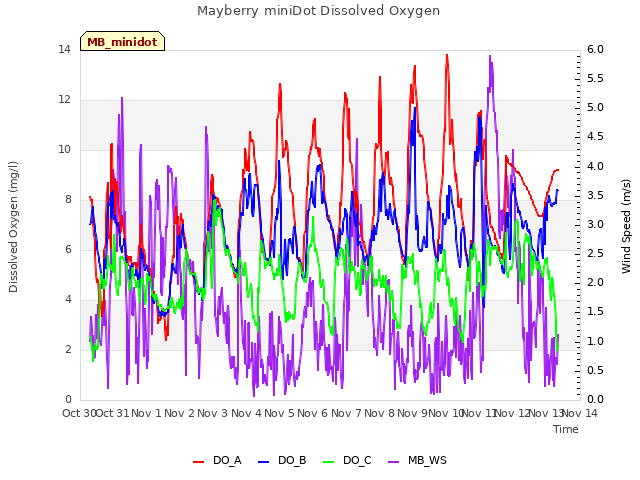Click the 3.5 value on wind speed axis
This screenshot has height=480, width=640.
click(x=595, y=196)
